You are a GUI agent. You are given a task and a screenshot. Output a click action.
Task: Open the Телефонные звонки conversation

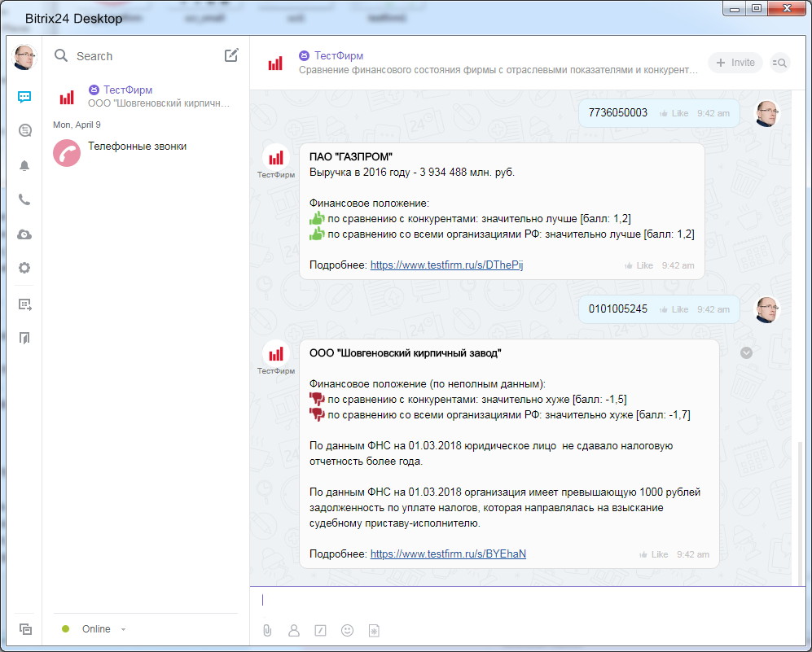[x=137, y=147]
